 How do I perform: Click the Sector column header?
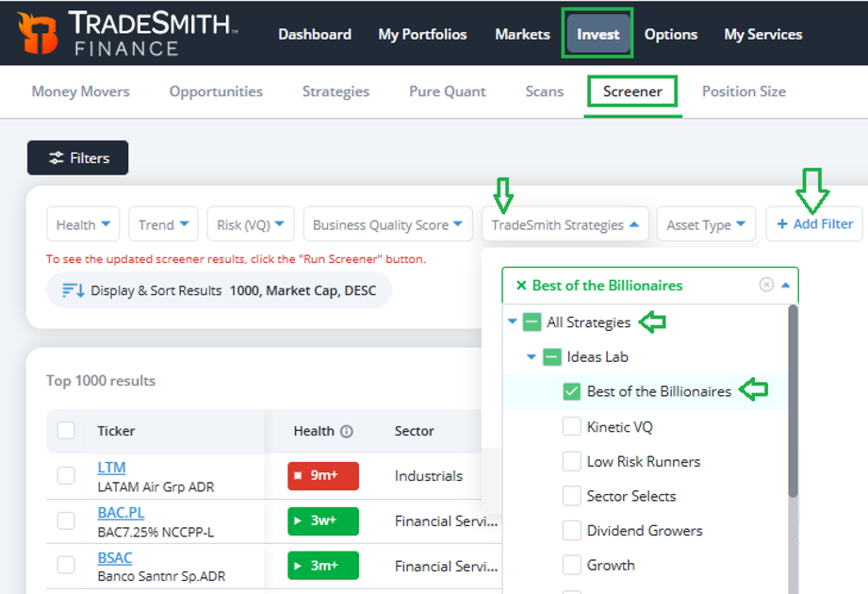(x=414, y=431)
